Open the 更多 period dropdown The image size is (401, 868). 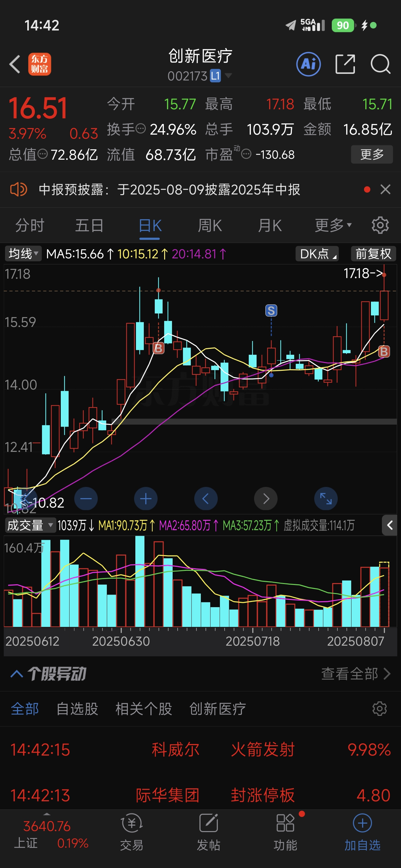tap(333, 225)
